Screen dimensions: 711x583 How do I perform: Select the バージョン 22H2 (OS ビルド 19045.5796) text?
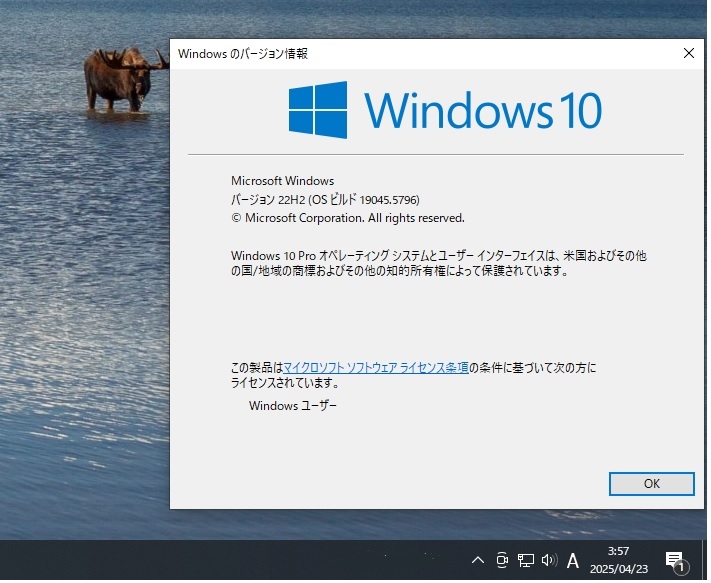(327, 201)
